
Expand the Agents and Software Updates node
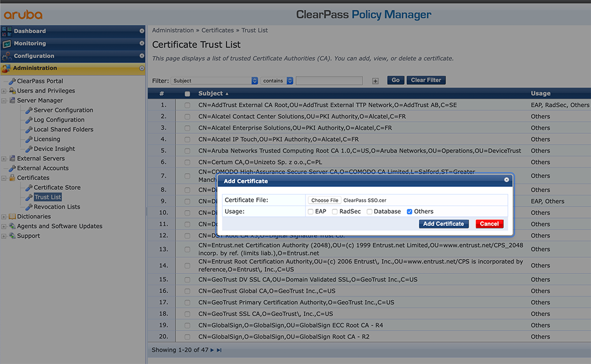4,226
